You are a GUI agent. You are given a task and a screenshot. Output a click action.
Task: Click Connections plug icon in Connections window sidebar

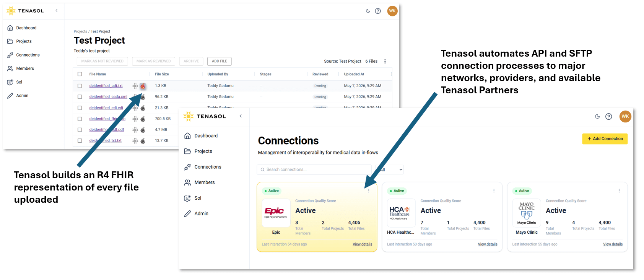click(x=187, y=167)
